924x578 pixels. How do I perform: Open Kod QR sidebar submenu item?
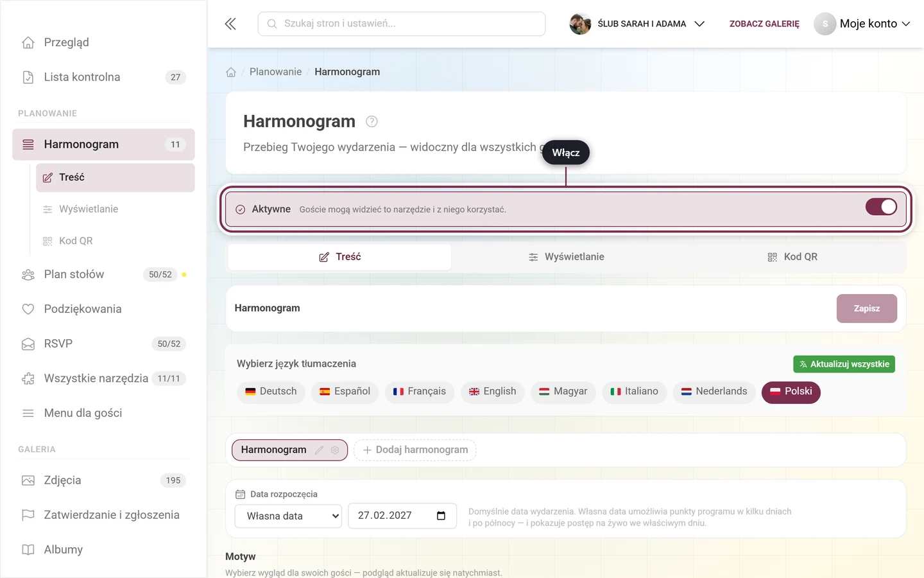tap(116, 241)
